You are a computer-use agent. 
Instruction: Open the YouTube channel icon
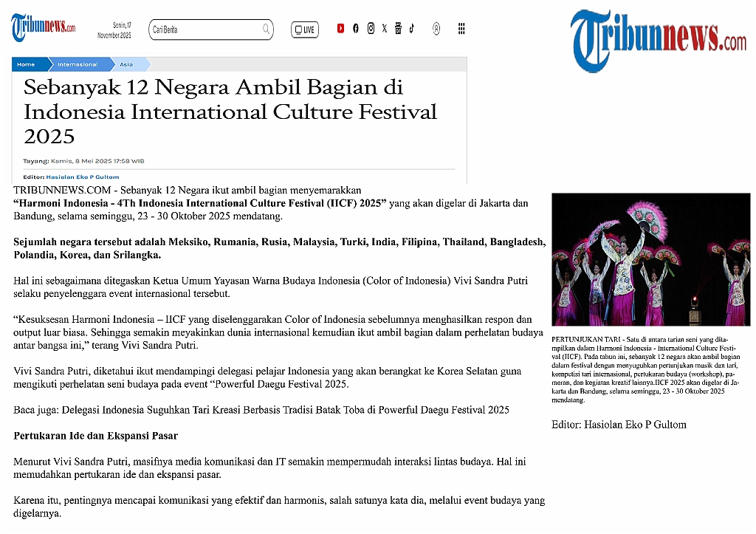(340, 29)
